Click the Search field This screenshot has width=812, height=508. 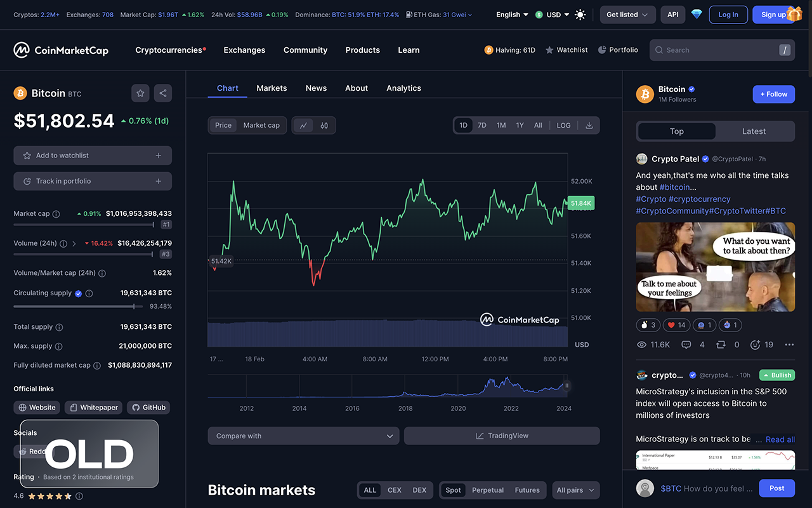pos(722,50)
